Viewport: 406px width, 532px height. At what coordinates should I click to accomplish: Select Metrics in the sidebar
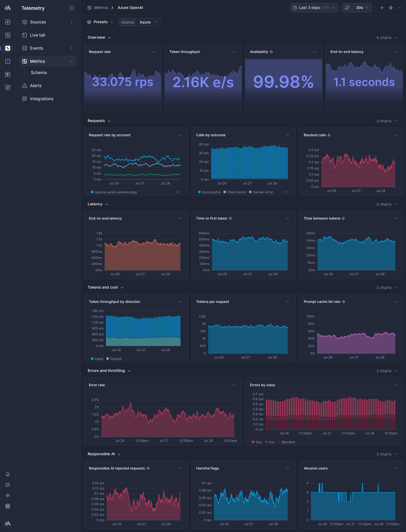click(x=48, y=61)
